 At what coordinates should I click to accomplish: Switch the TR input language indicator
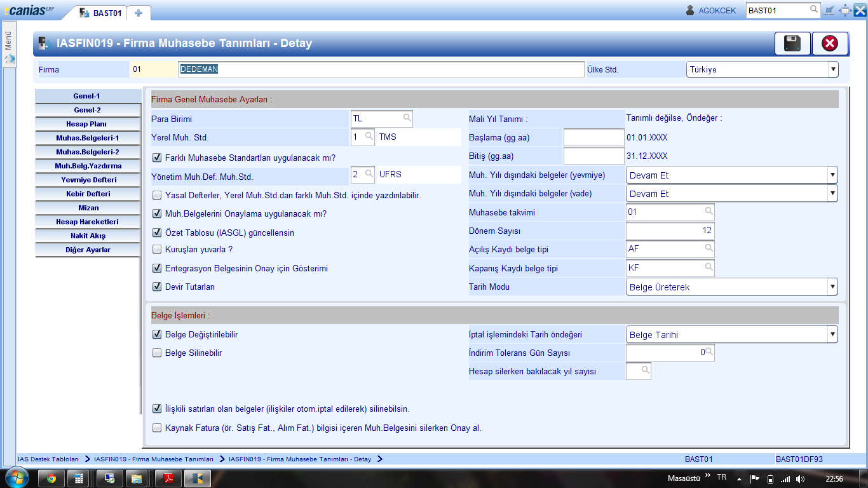[x=721, y=477]
